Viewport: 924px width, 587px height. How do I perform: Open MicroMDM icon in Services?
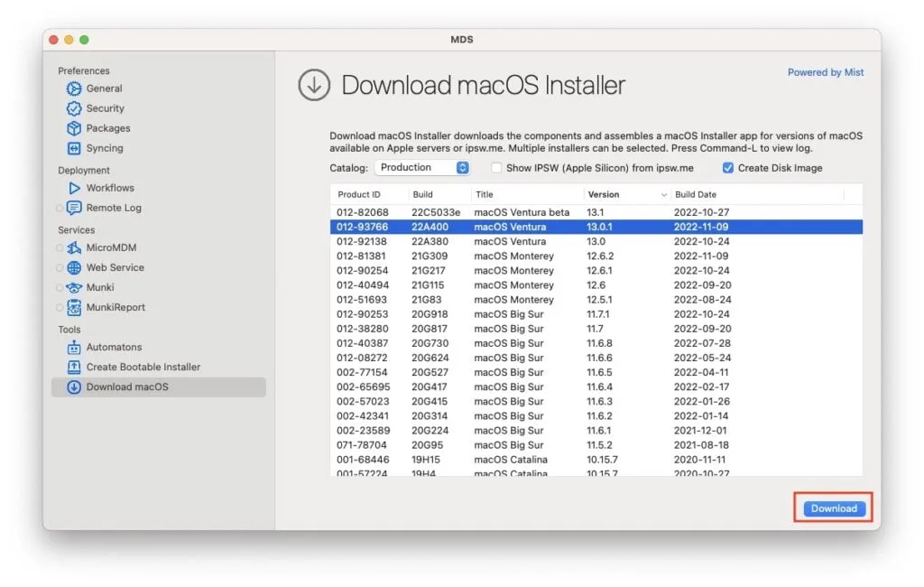click(x=74, y=247)
